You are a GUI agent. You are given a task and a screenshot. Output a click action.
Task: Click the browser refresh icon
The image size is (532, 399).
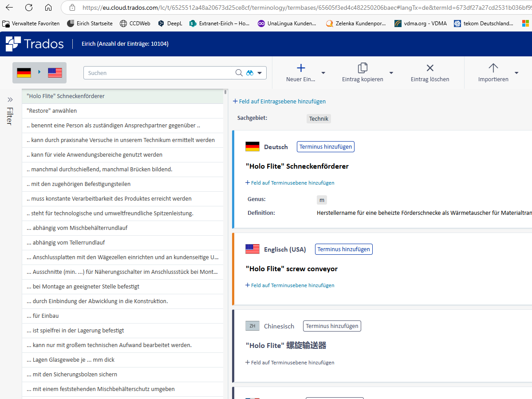[29, 8]
